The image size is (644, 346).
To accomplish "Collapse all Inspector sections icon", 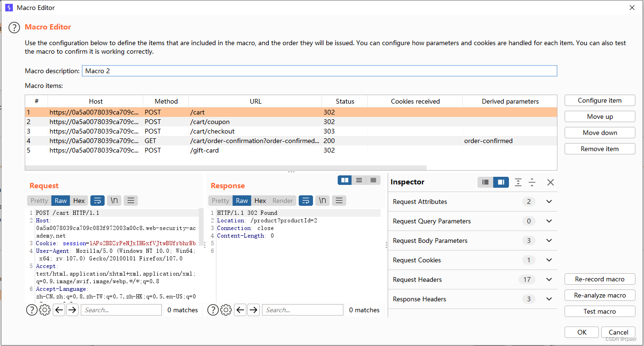I will point(532,182).
